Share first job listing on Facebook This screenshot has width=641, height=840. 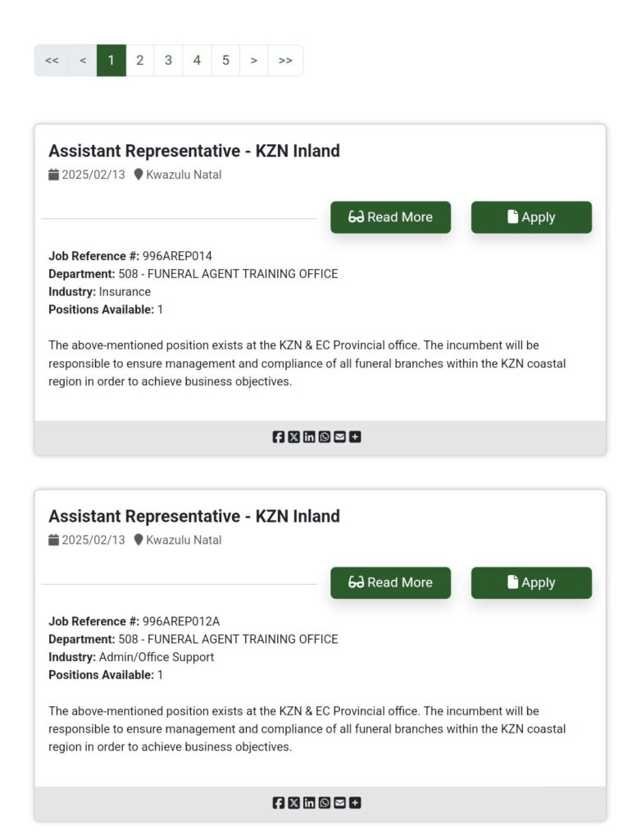279,437
